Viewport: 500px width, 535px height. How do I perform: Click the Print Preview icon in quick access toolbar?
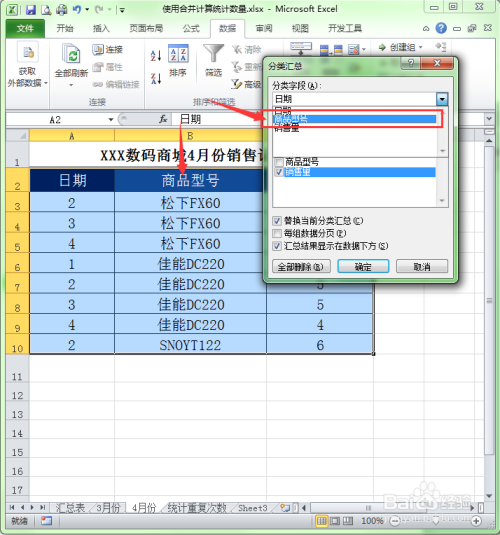[46, 10]
